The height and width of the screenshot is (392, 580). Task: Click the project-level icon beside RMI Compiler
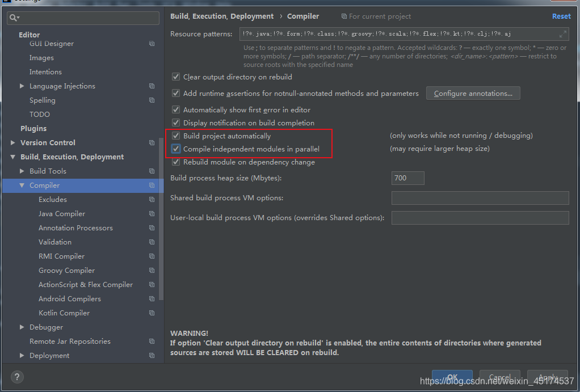click(x=152, y=256)
